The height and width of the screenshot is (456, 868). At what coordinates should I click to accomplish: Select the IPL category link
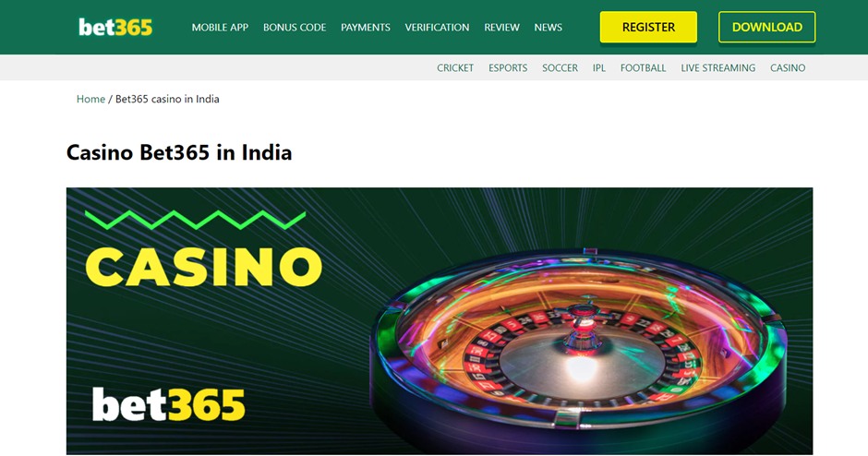click(599, 67)
